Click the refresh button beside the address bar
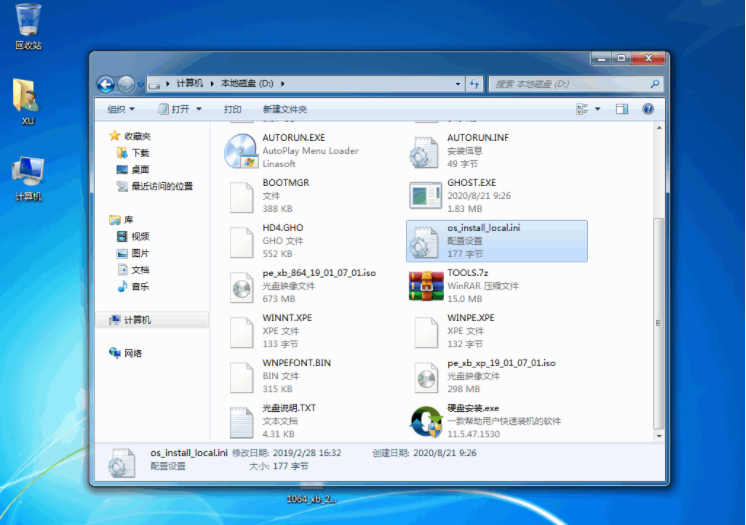 click(x=474, y=84)
